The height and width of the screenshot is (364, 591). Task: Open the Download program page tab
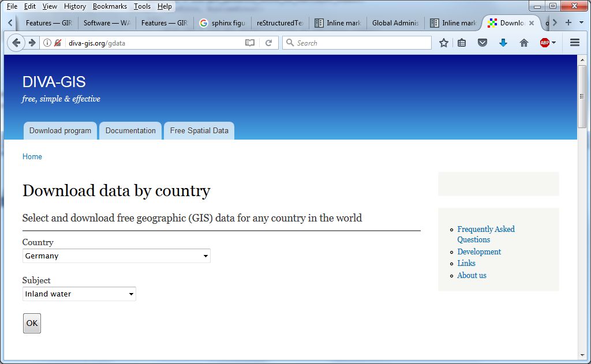coord(60,131)
